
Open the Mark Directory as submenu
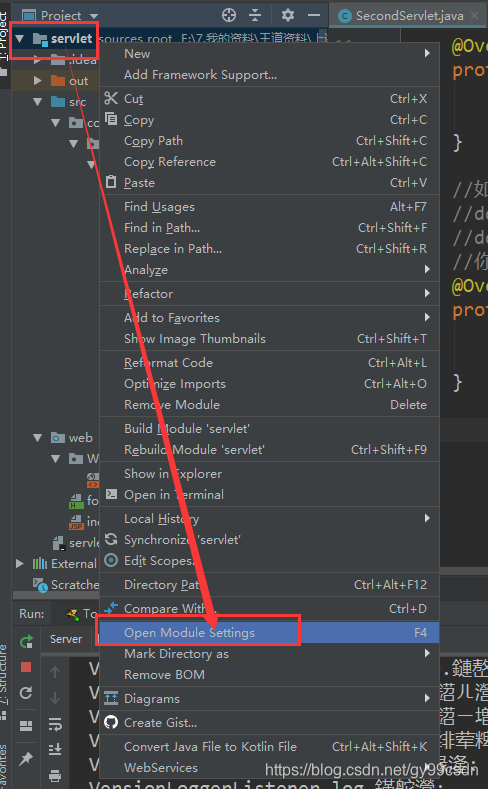270,654
